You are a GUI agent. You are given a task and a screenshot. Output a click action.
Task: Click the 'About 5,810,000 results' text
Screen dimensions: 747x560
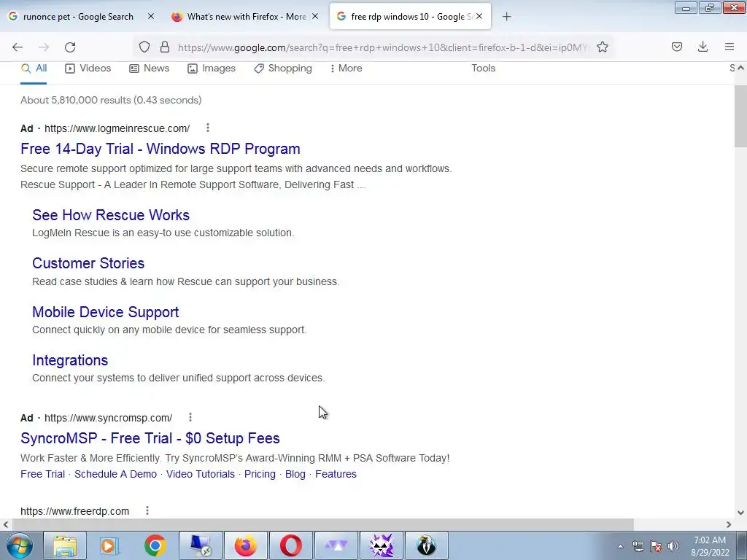111,100
